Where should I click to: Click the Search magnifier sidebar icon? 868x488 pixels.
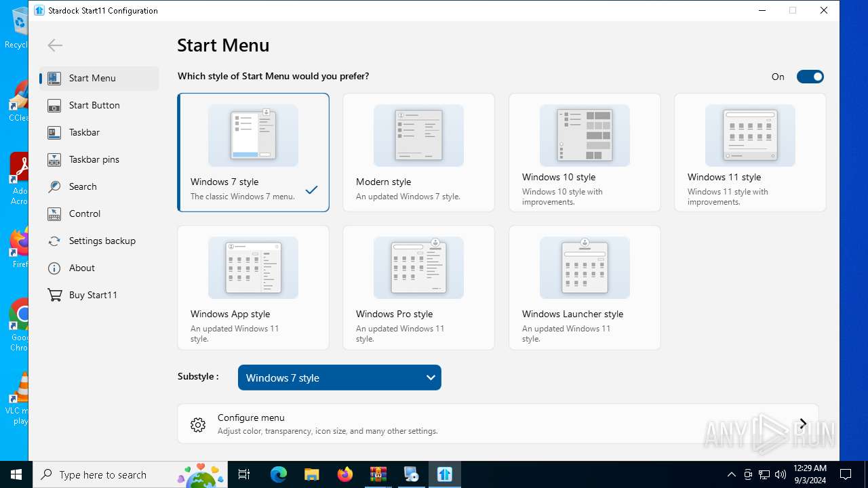click(x=54, y=186)
